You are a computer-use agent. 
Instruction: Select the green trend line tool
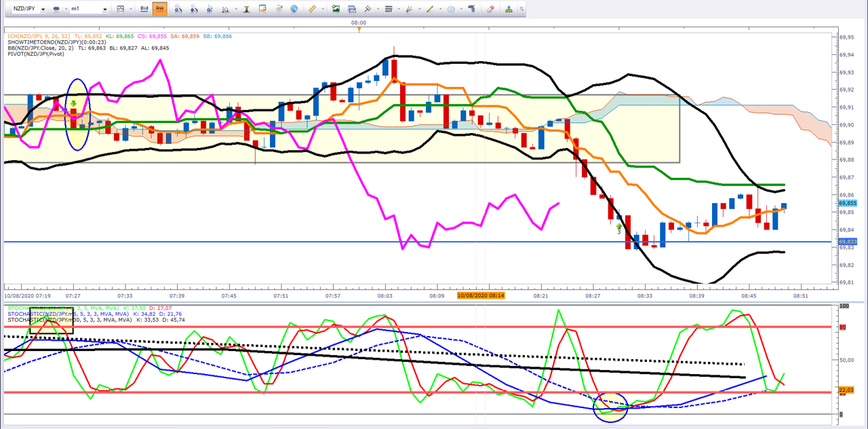coord(430,9)
